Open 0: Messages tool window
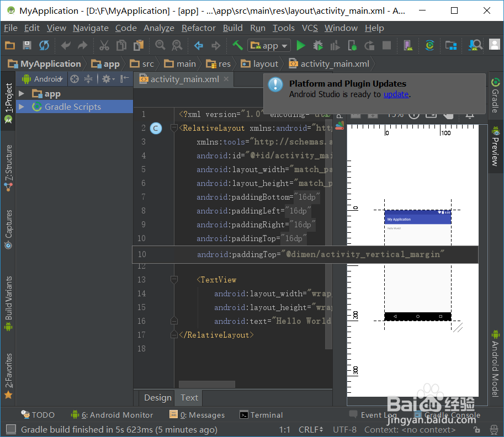504x437 pixels. tap(197, 415)
